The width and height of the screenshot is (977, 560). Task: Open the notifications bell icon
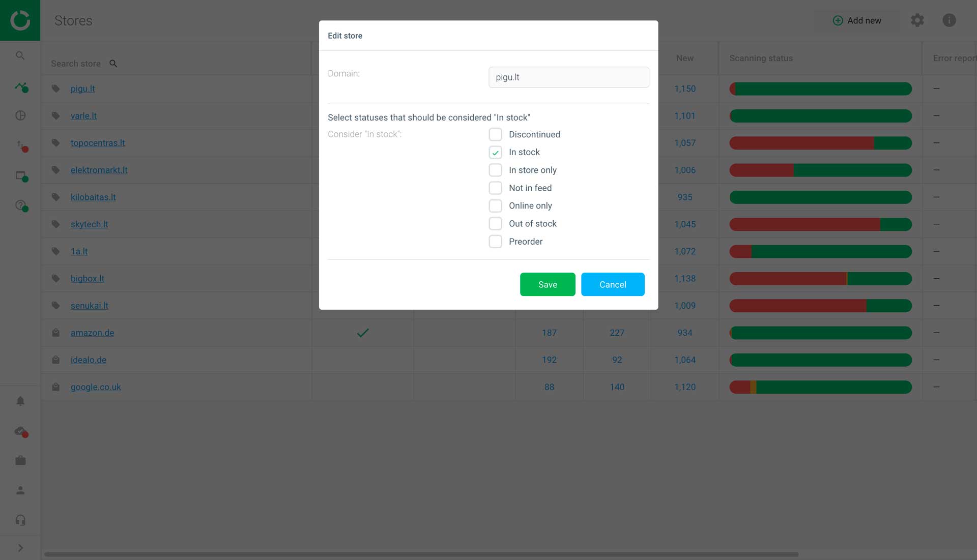(20, 401)
